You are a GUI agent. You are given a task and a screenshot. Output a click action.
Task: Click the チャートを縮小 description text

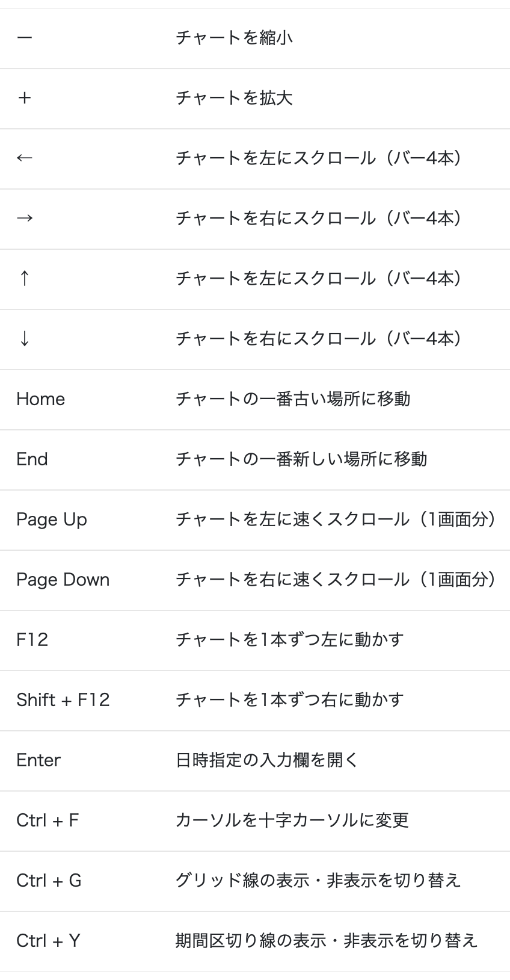(x=234, y=38)
